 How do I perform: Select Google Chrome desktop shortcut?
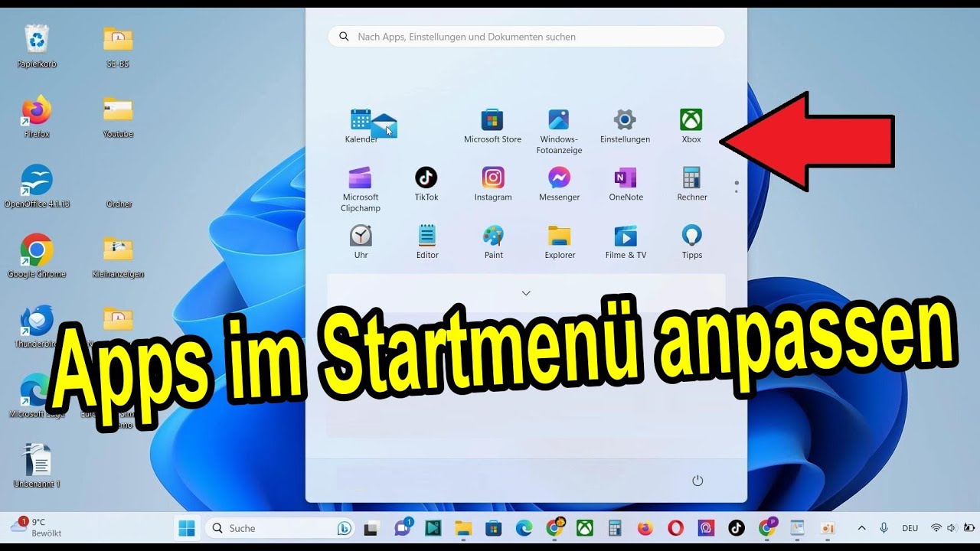[x=37, y=256]
